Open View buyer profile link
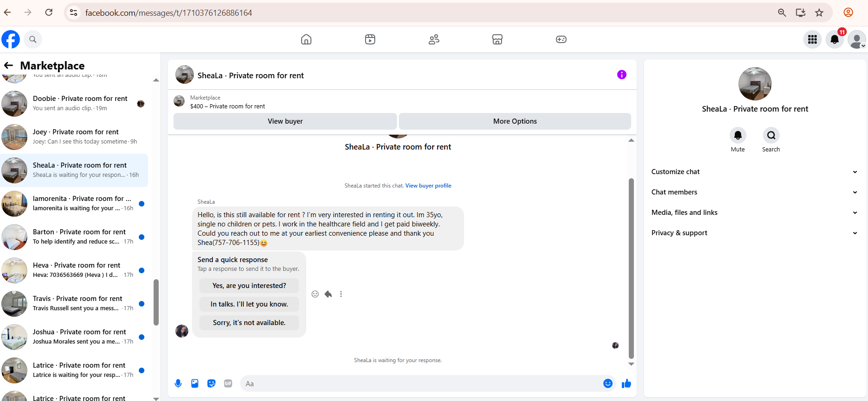The image size is (868, 401). coord(428,186)
